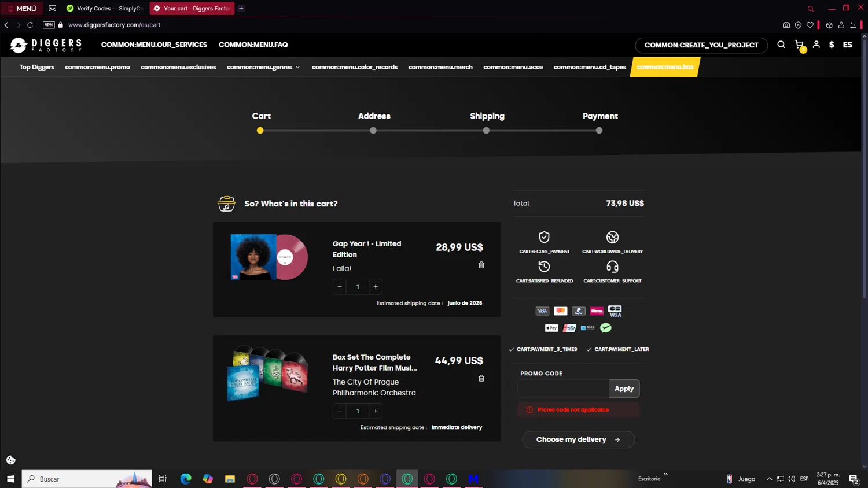Increase quantity of Harry Potter box set
Viewport: 868px width, 488px height.
[376, 411]
